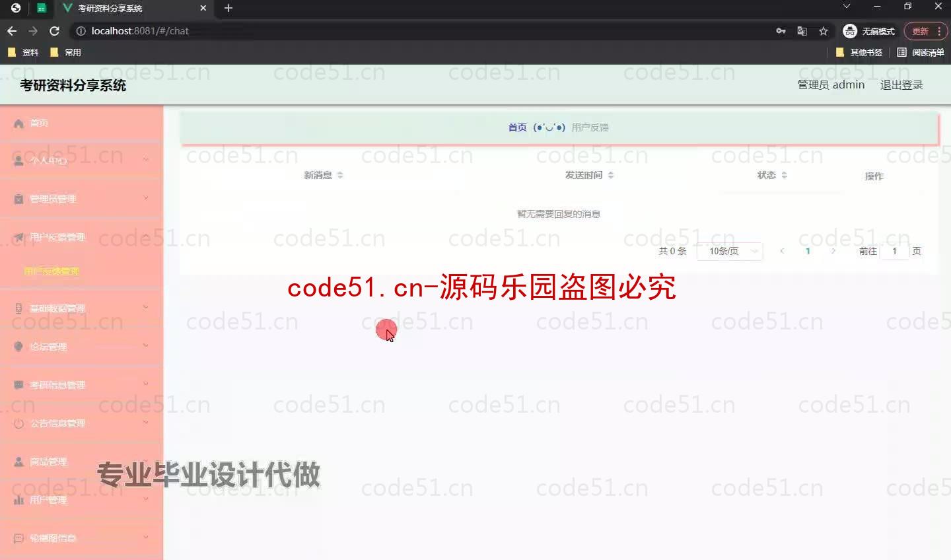Open the 10条/页 page size dropdown
951x560 pixels.
pos(730,251)
